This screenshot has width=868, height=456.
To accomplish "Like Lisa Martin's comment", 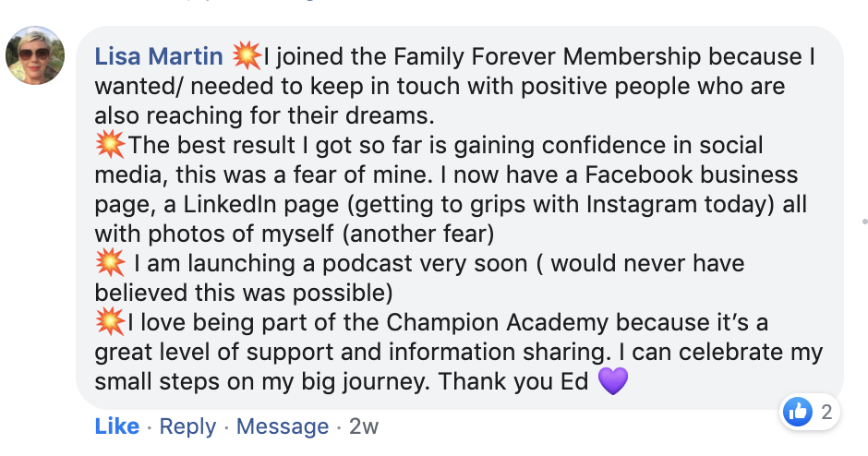I will pyautogui.click(x=117, y=426).
